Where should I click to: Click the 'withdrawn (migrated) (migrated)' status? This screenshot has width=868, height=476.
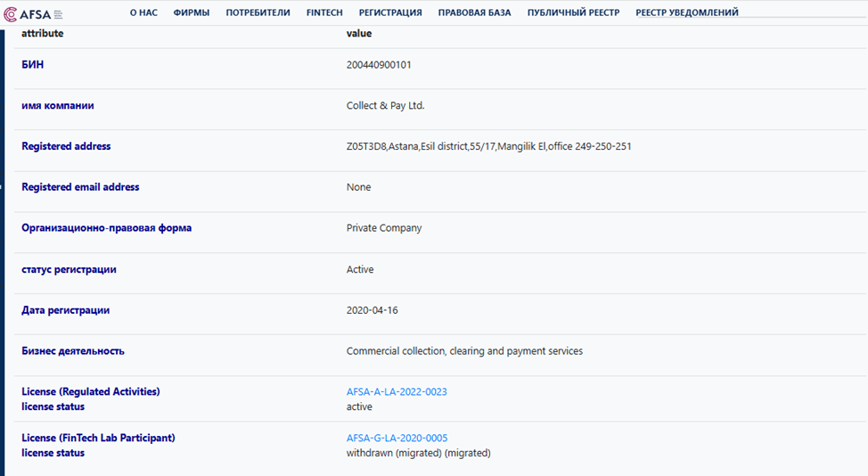tap(419, 453)
